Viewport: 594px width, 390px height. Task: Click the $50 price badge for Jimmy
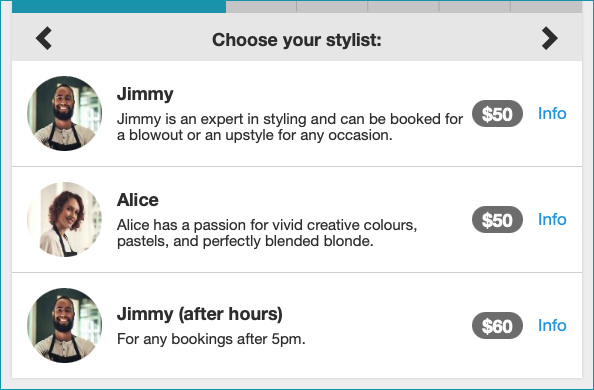coord(497,114)
